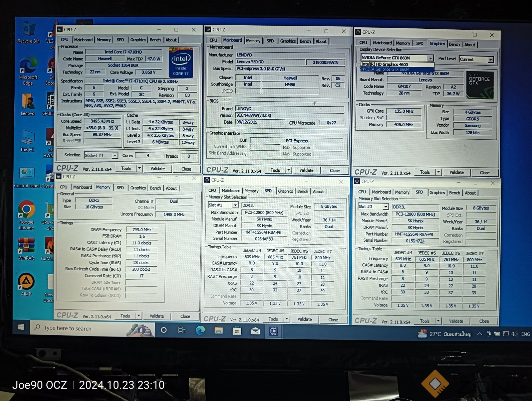
Task: Click Close in Slot #1 SPD window
Action: (x=333, y=320)
